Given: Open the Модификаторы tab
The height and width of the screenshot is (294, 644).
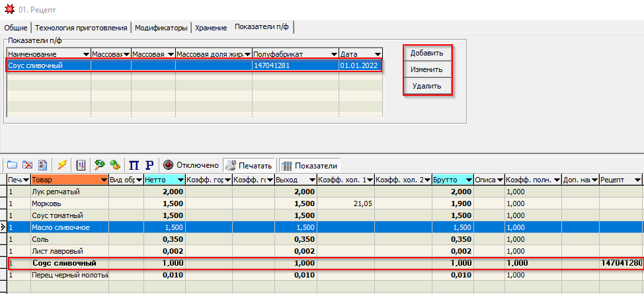Looking at the screenshot, I should click(162, 28).
